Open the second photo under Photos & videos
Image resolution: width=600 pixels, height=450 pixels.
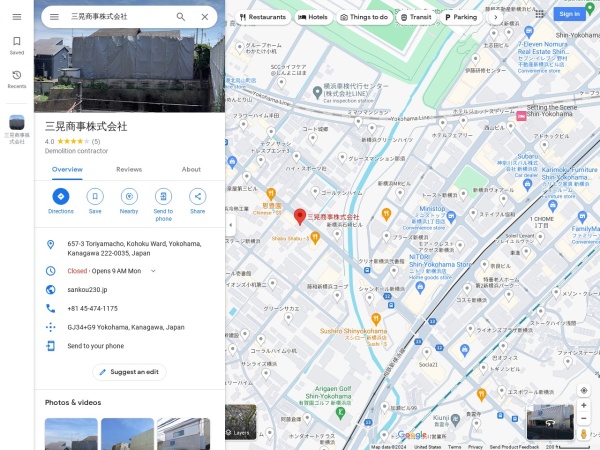click(127, 434)
